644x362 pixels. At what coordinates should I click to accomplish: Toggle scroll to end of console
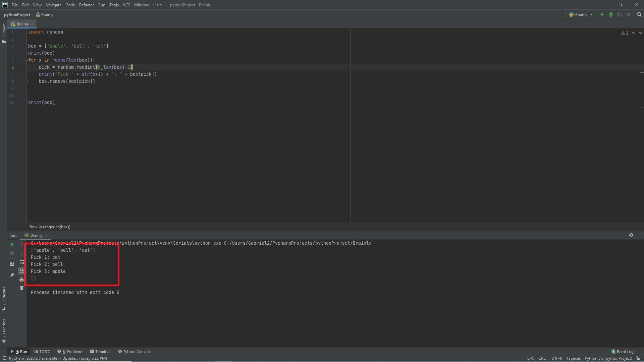click(22, 270)
